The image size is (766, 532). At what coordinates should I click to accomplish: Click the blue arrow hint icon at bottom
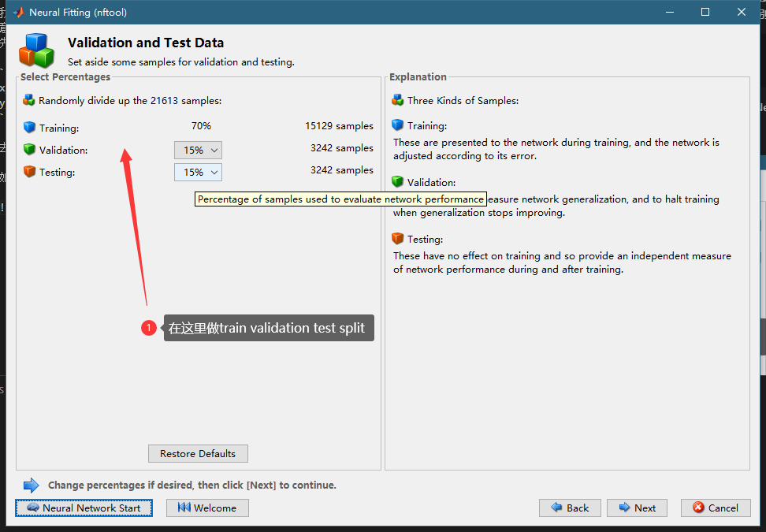point(32,485)
